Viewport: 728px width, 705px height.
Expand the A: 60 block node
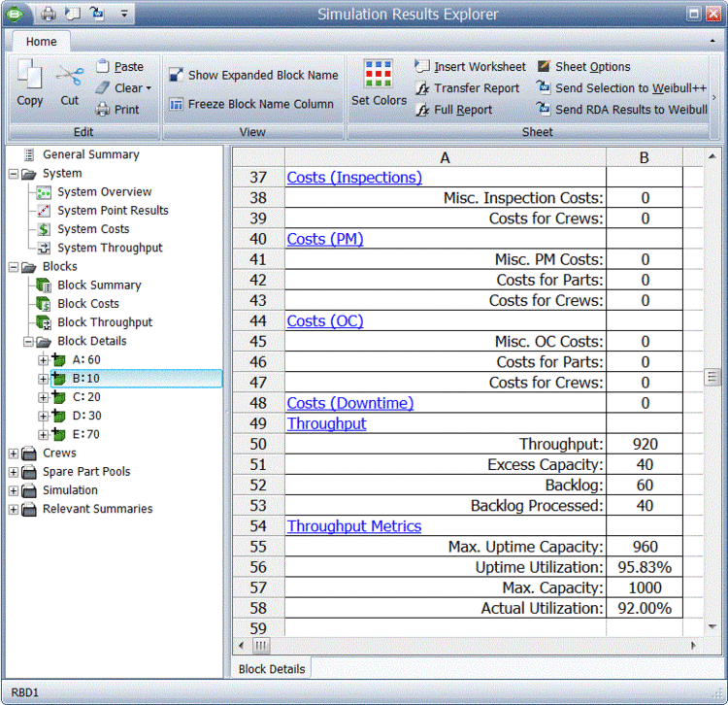(x=43, y=360)
